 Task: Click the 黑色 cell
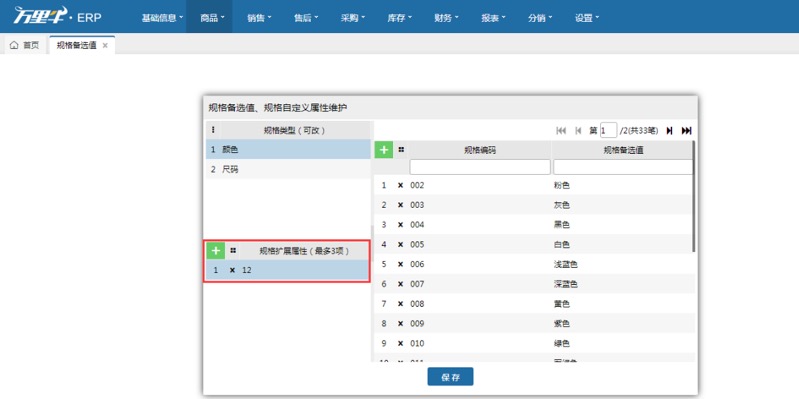(x=562, y=225)
